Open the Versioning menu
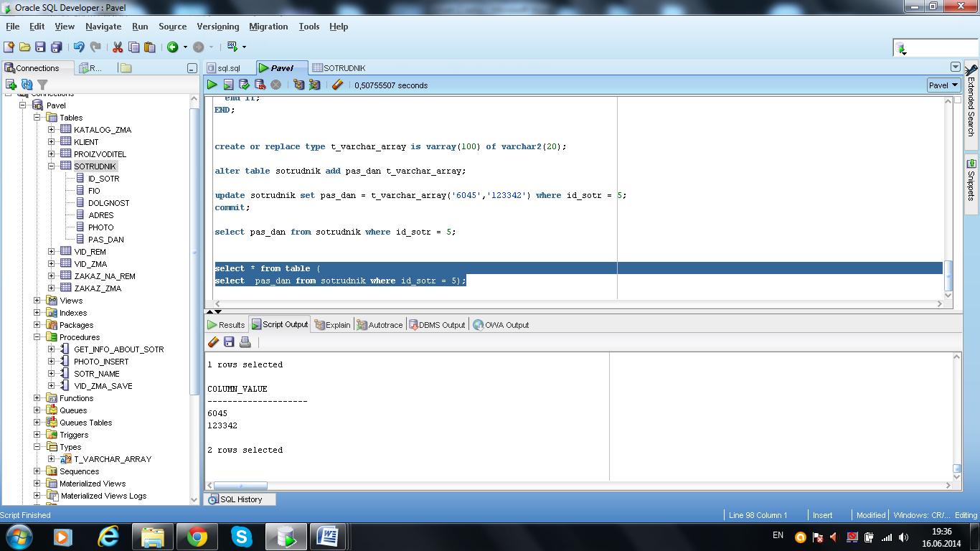The width and height of the screenshot is (980, 551). point(218,27)
